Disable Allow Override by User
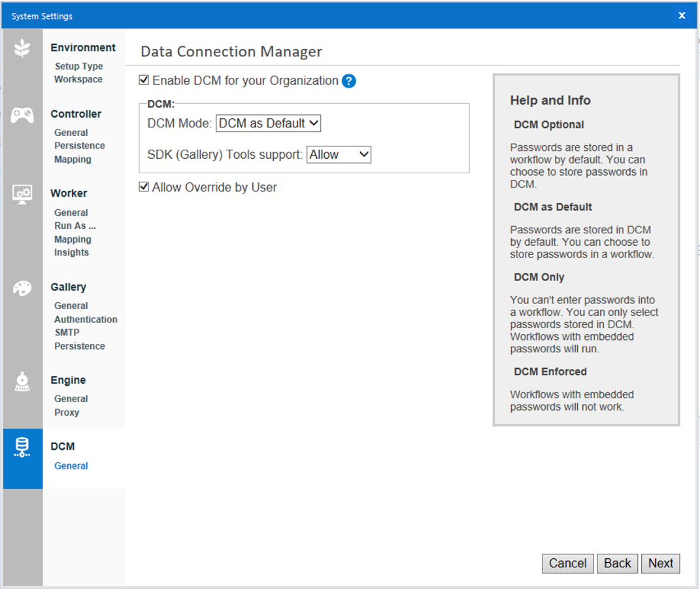Image resolution: width=700 pixels, height=589 pixels. click(x=144, y=186)
